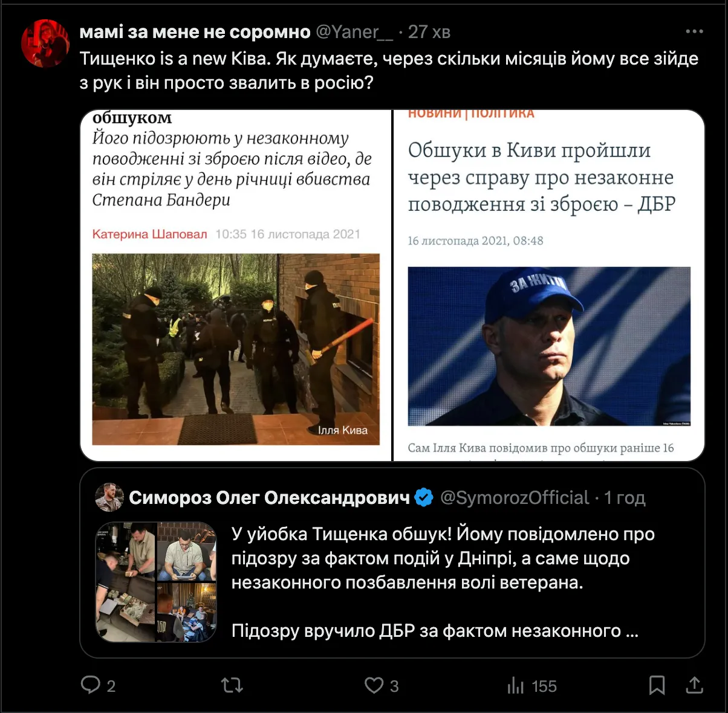This screenshot has width=728, height=713.
Task: Bookmark this tweet
Action: point(657,685)
